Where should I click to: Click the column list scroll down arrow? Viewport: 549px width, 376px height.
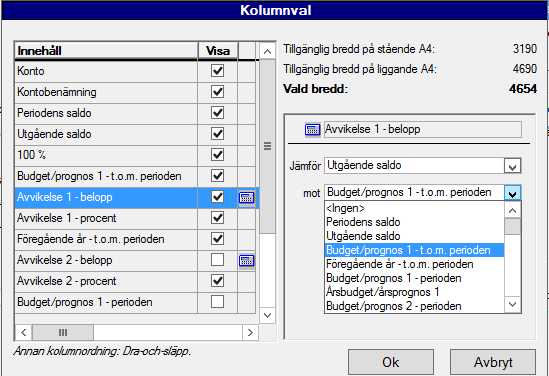pos(267,315)
